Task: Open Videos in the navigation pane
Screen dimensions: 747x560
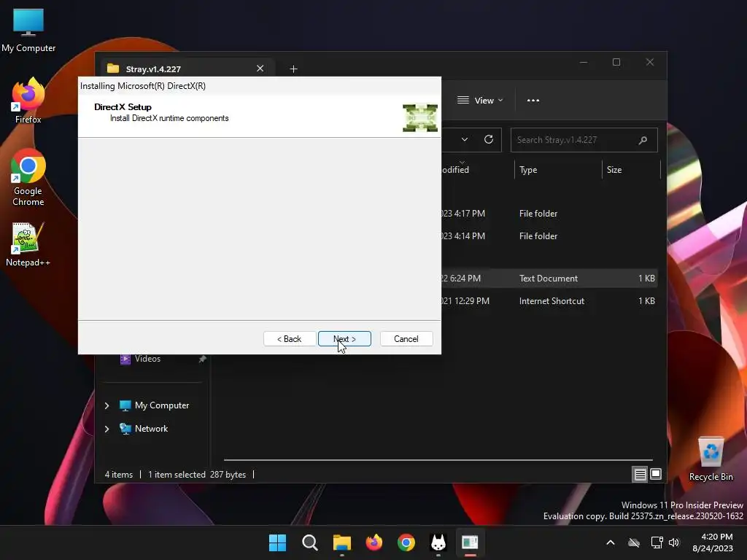Action: pos(147,359)
